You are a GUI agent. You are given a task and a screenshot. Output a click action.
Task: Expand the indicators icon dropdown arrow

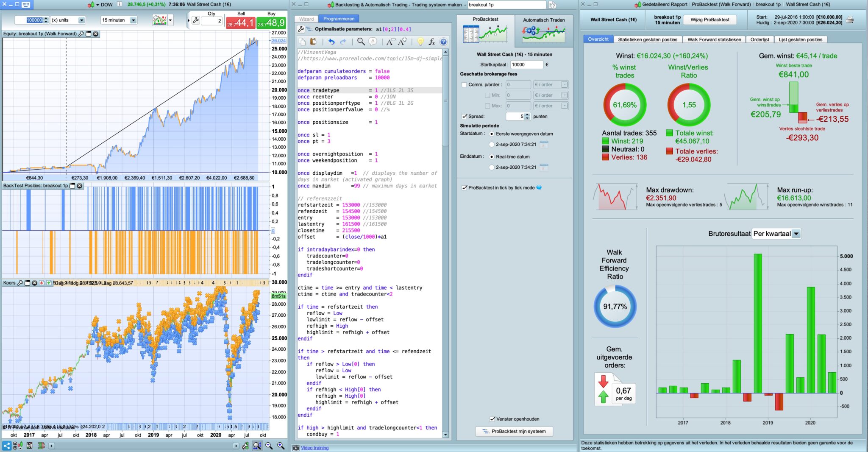(170, 20)
